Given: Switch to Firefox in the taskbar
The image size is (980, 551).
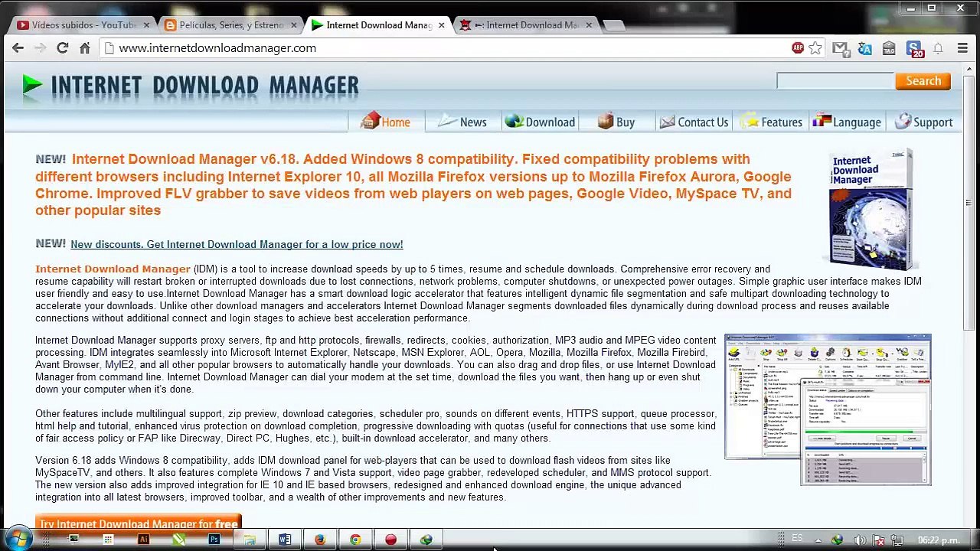Looking at the screenshot, I should click(320, 540).
